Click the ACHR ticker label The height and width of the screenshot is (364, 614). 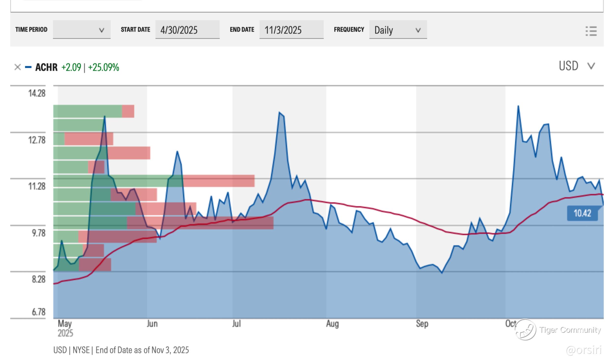(46, 67)
